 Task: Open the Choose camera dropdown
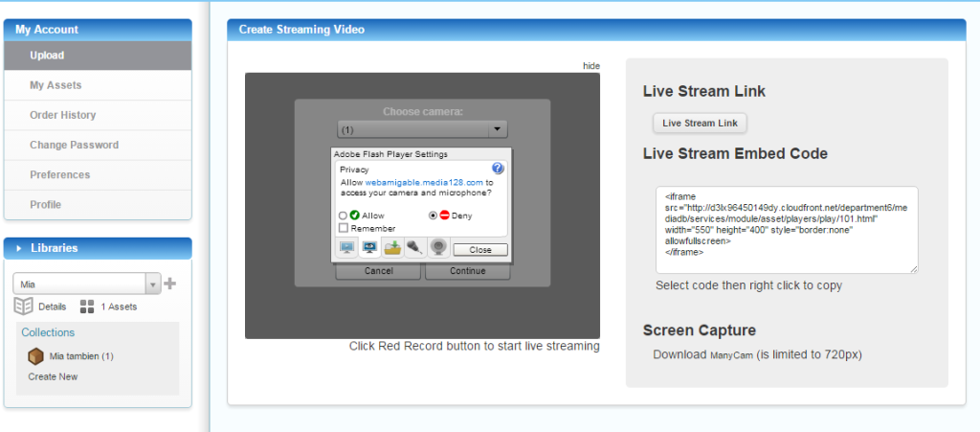[x=422, y=129]
